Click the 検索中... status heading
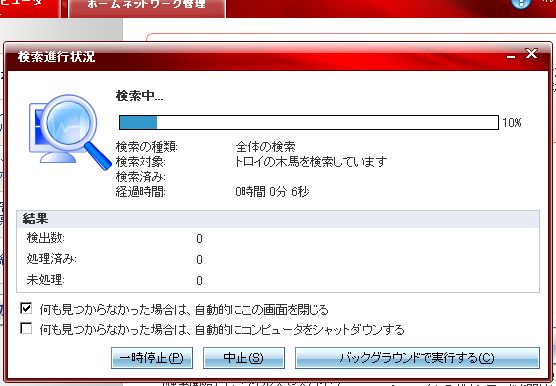Screen dimensions: 556x386 click(139, 96)
